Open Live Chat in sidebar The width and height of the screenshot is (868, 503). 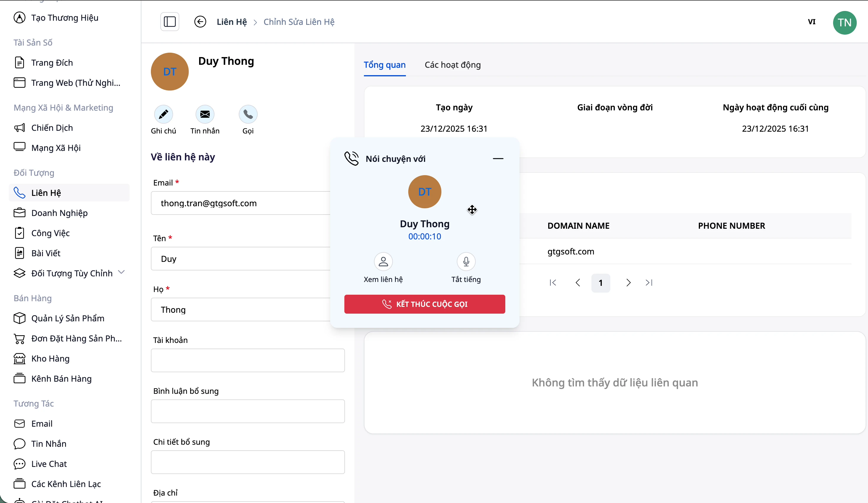click(x=49, y=464)
